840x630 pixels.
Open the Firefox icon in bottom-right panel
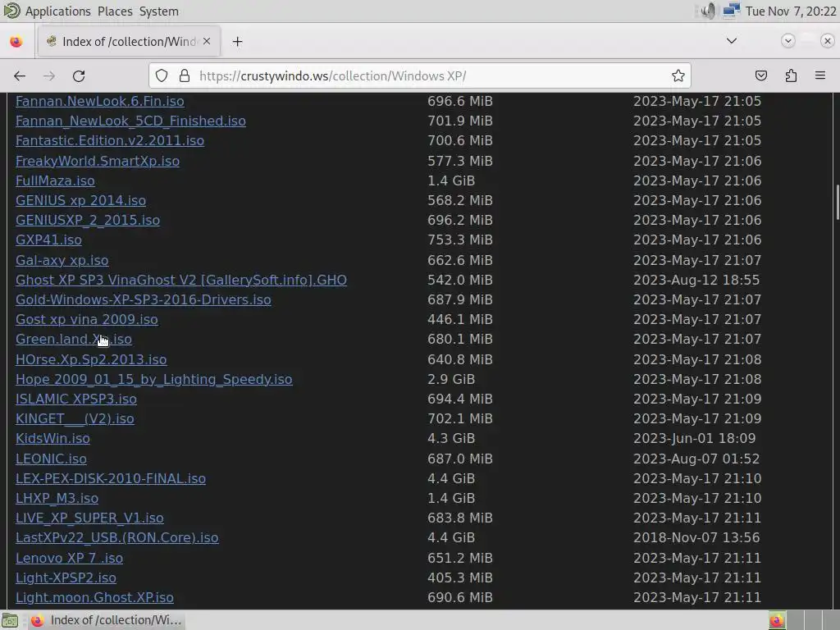777,620
